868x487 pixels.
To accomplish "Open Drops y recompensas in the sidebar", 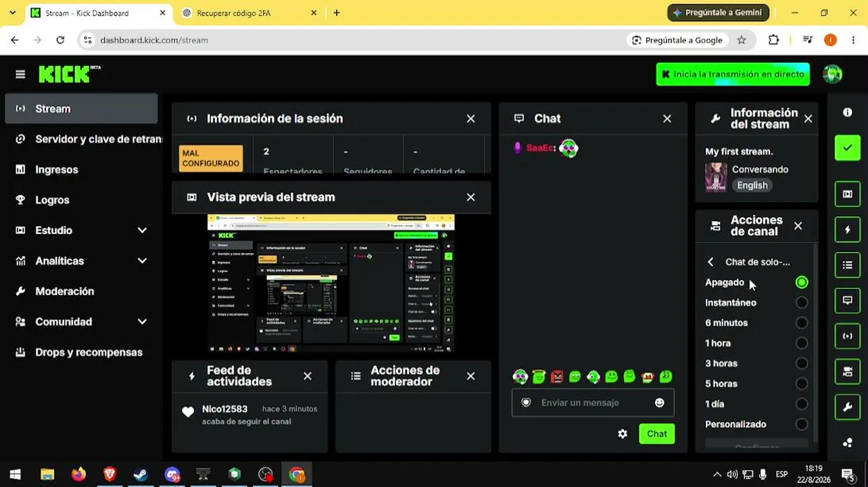I will 81,352.
